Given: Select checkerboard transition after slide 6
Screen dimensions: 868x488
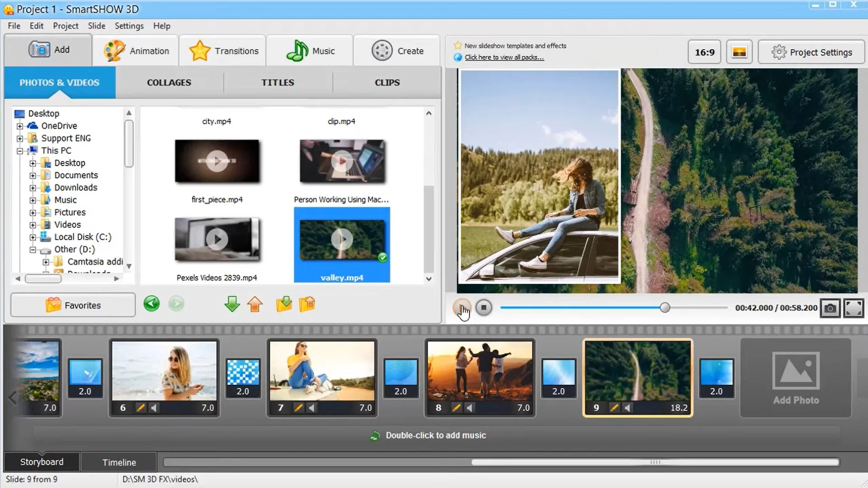Looking at the screenshot, I should [243, 378].
